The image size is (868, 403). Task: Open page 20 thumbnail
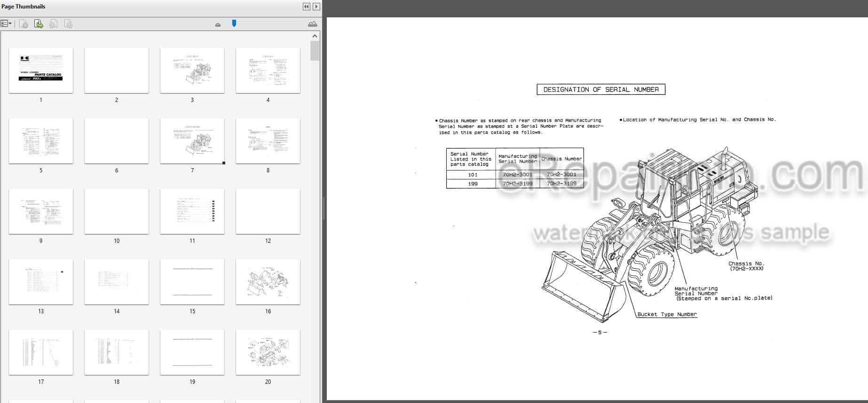[x=268, y=352]
